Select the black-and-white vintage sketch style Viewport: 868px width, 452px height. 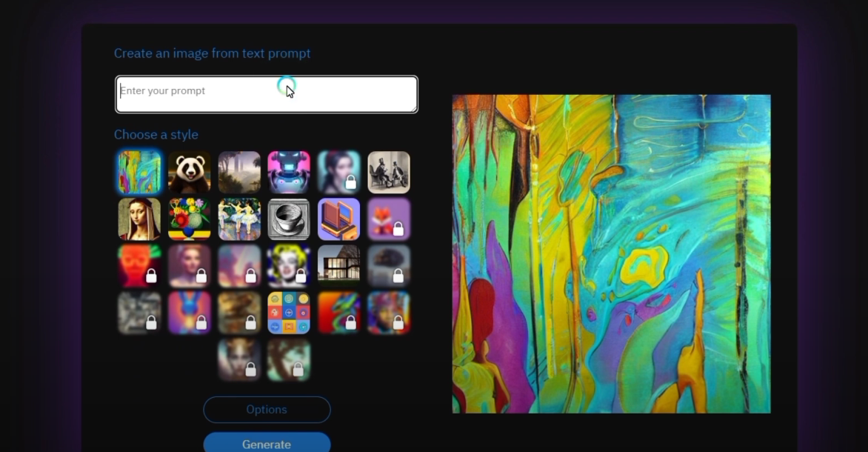pyautogui.click(x=389, y=172)
